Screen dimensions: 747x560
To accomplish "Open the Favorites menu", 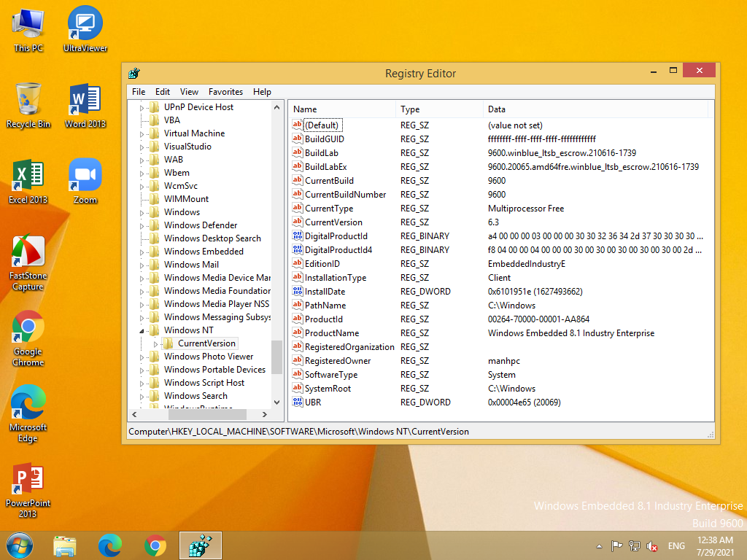I will pos(225,92).
